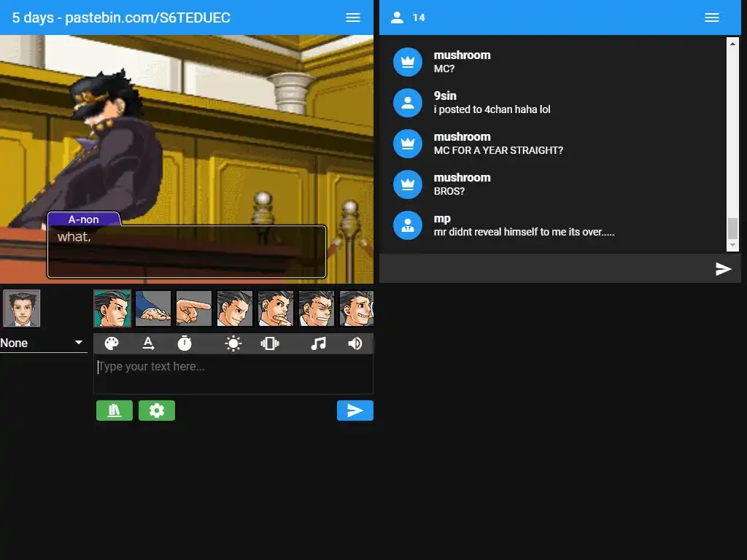
Task: Open the green settings gear button
Action: tap(157, 411)
